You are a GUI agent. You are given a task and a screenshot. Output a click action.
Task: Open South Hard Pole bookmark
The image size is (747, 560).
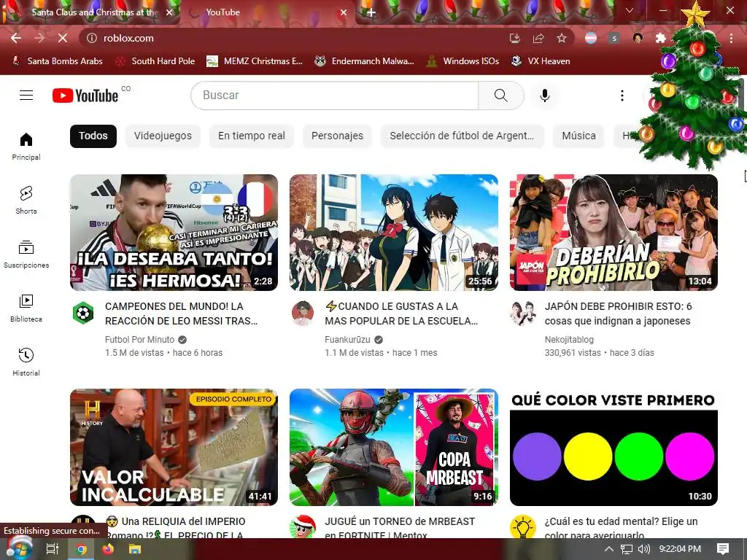(155, 61)
